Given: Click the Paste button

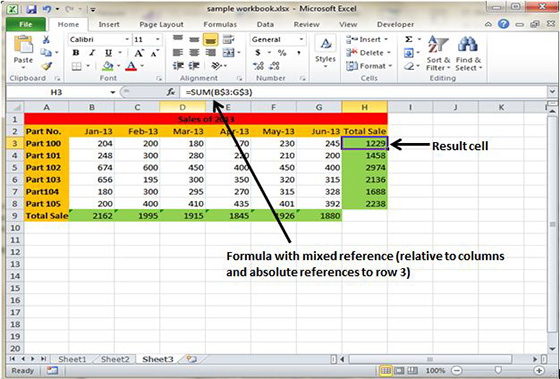Looking at the screenshot, I should [23, 52].
